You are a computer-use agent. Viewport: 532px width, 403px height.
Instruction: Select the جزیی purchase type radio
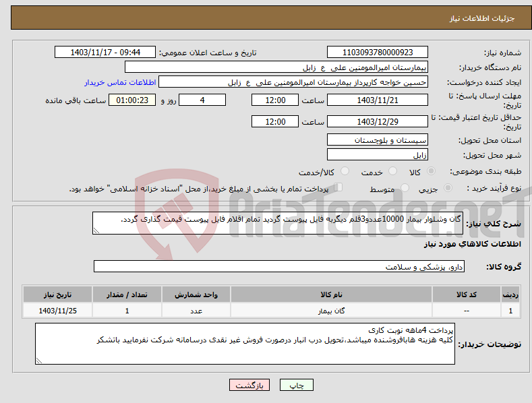click(448, 187)
